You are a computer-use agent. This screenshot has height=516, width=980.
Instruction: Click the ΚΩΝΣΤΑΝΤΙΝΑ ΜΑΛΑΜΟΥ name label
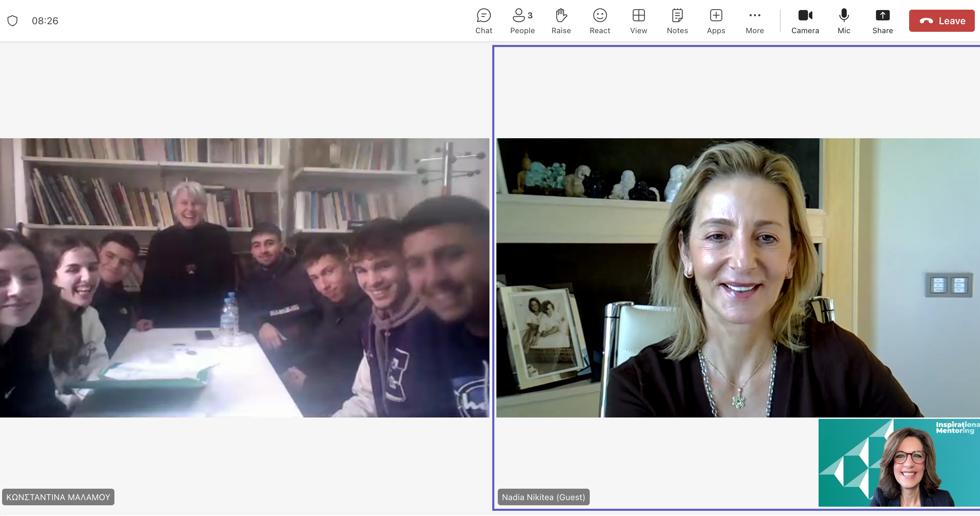click(58, 497)
